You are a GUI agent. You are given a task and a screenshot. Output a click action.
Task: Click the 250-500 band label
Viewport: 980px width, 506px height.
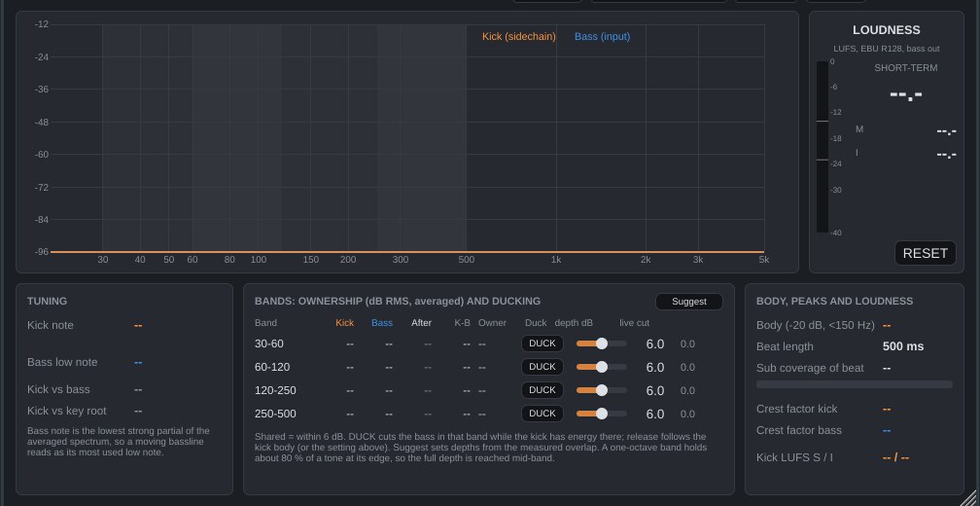point(275,414)
